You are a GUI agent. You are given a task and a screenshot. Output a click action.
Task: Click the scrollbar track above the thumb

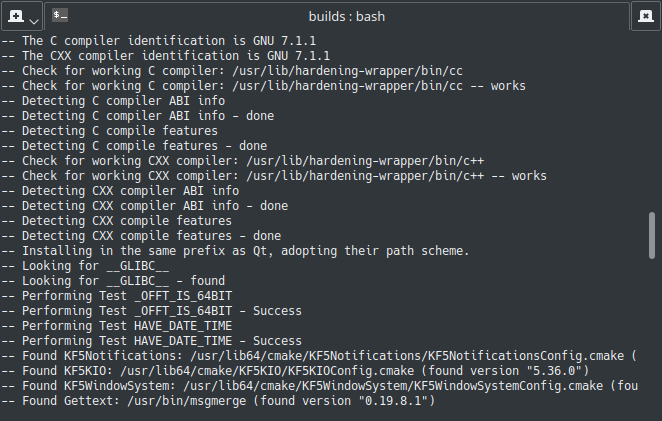pyautogui.click(x=653, y=120)
